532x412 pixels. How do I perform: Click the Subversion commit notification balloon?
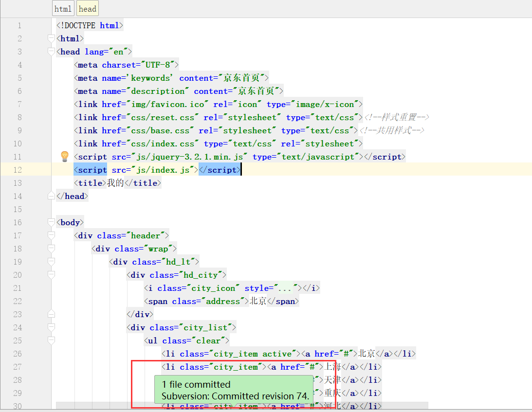[x=234, y=390]
